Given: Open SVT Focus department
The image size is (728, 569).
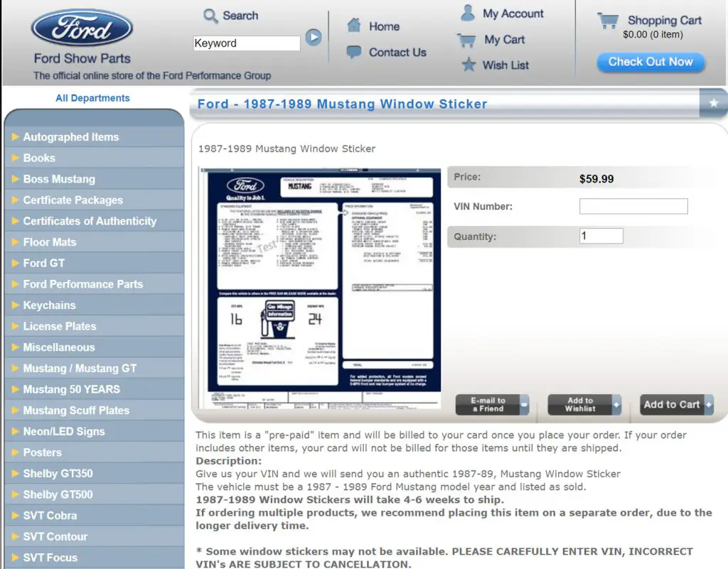Looking at the screenshot, I should tap(50, 558).
